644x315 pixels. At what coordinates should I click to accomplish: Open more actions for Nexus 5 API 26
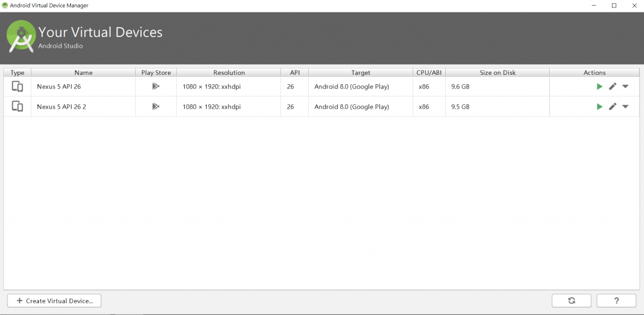pos(626,86)
